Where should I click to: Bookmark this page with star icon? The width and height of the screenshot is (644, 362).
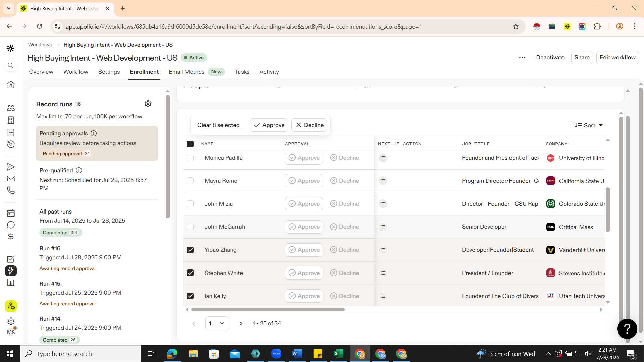pyautogui.click(x=516, y=26)
